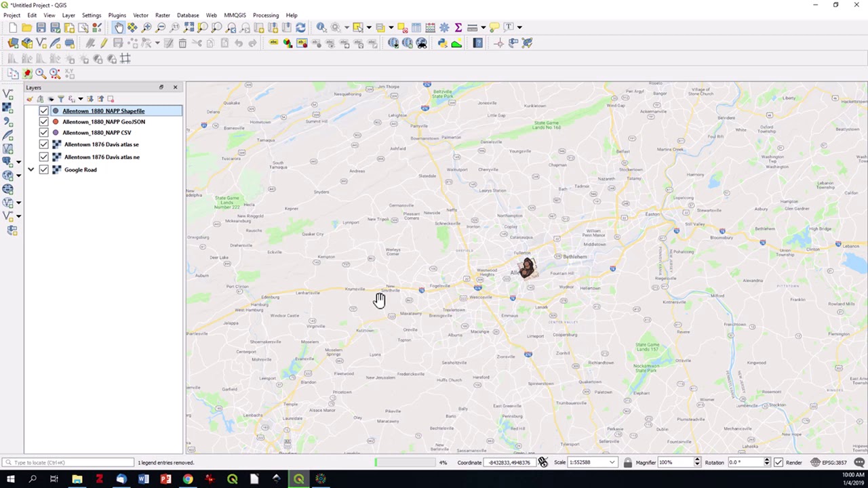Viewport: 868px width, 488px height.
Task: Open the Raster menu
Action: (x=163, y=15)
